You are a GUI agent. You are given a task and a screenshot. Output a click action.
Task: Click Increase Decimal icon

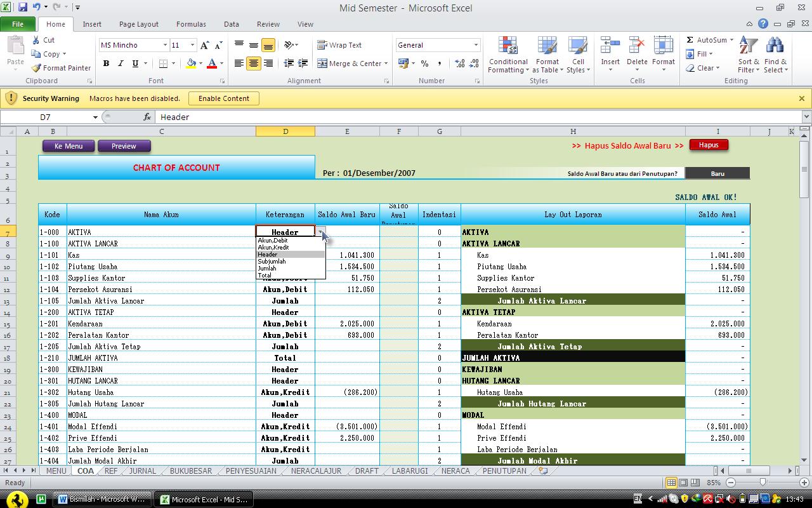tap(459, 63)
